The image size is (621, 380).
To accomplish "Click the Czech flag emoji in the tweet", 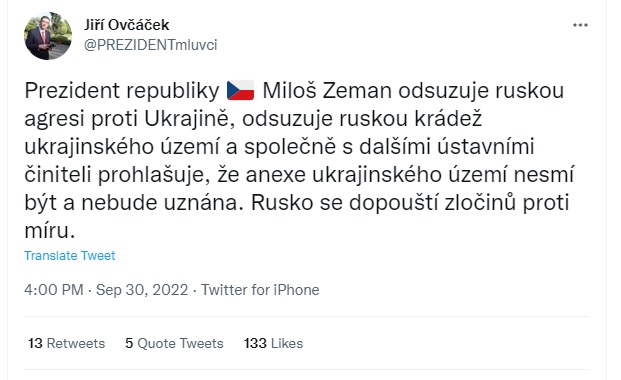I will click(240, 90).
